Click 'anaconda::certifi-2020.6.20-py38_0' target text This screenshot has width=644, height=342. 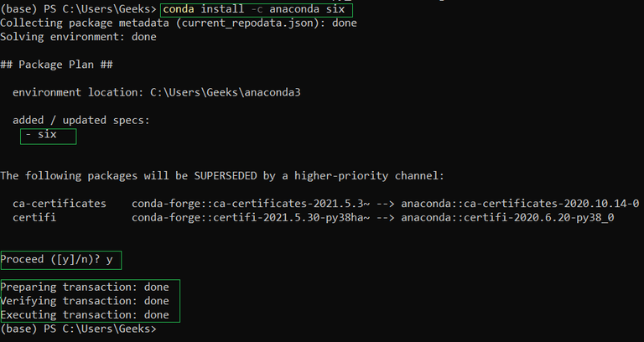click(x=506, y=217)
